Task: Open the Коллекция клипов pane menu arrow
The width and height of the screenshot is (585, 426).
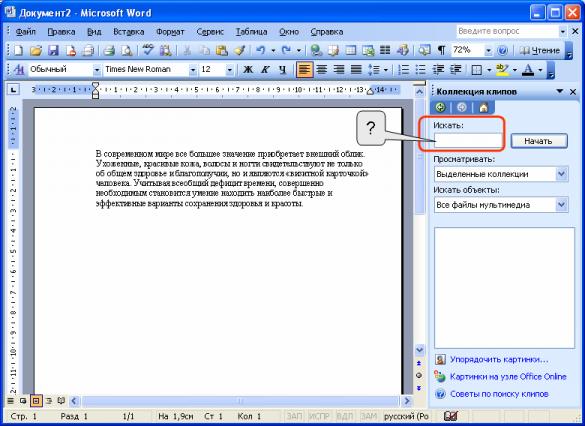Action: coord(560,91)
